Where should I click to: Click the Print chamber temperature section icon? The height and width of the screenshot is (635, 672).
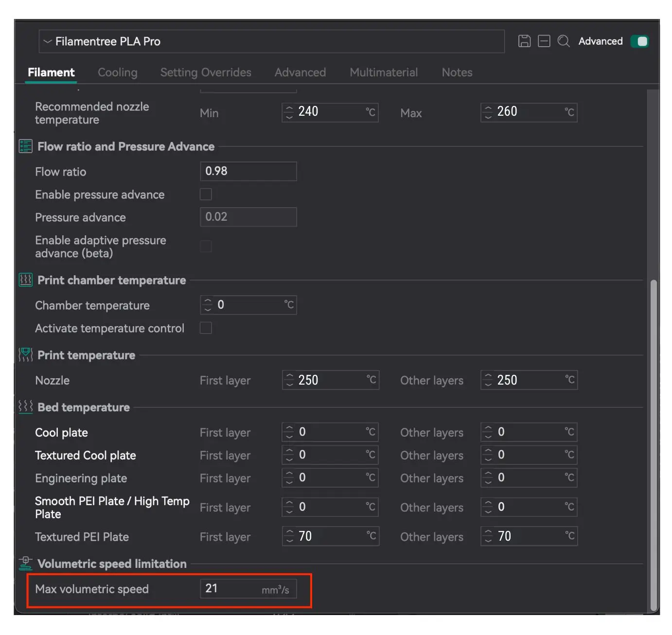[25, 280]
